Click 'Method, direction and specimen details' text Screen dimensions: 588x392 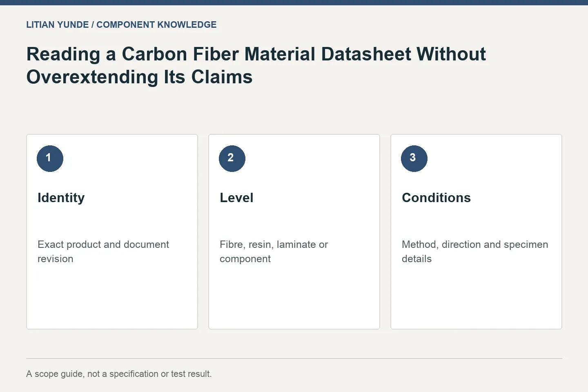click(x=475, y=252)
